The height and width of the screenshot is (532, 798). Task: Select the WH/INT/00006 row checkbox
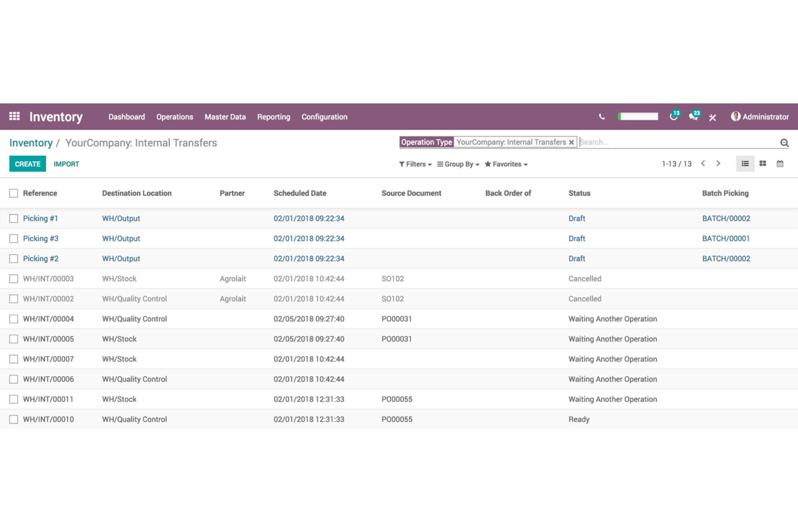(x=14, y=379)
